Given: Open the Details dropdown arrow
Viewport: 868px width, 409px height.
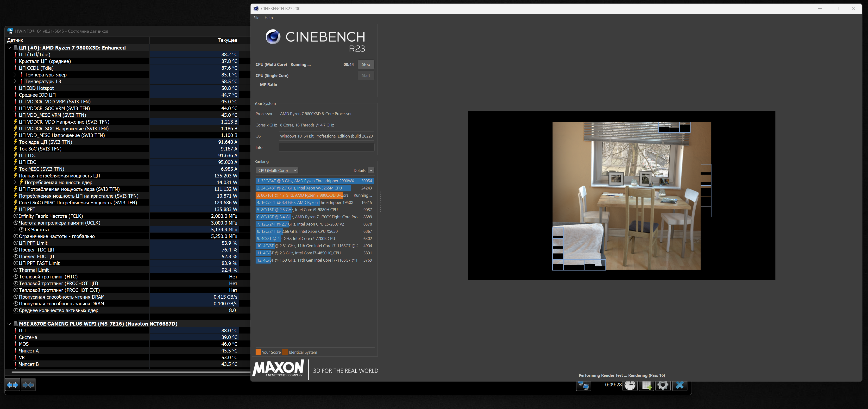Looking at the screenshot, I should (371, 170).
